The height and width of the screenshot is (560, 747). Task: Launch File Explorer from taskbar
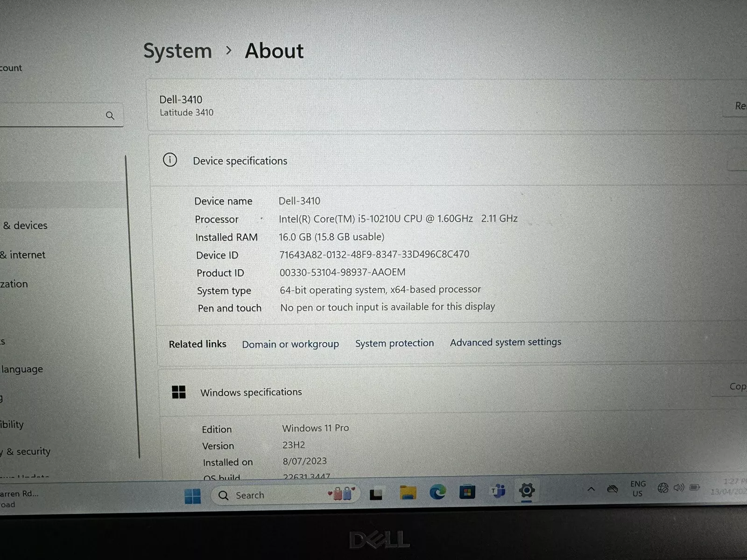coord(408,493)
